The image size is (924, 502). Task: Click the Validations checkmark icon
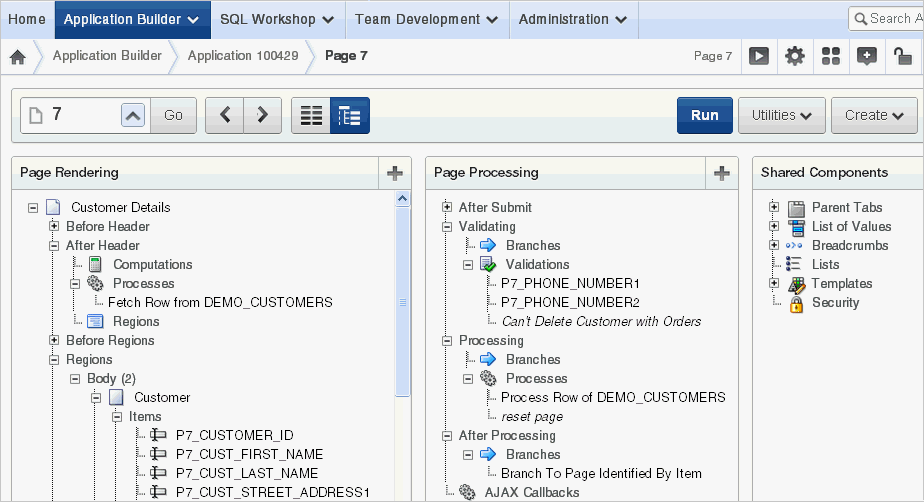tap(488, 264)
